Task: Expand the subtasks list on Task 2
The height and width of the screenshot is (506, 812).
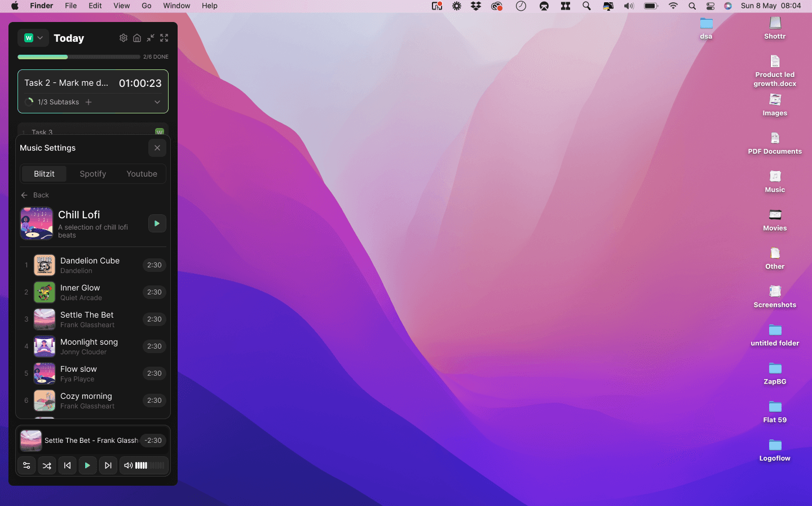Action: point(157,102)
